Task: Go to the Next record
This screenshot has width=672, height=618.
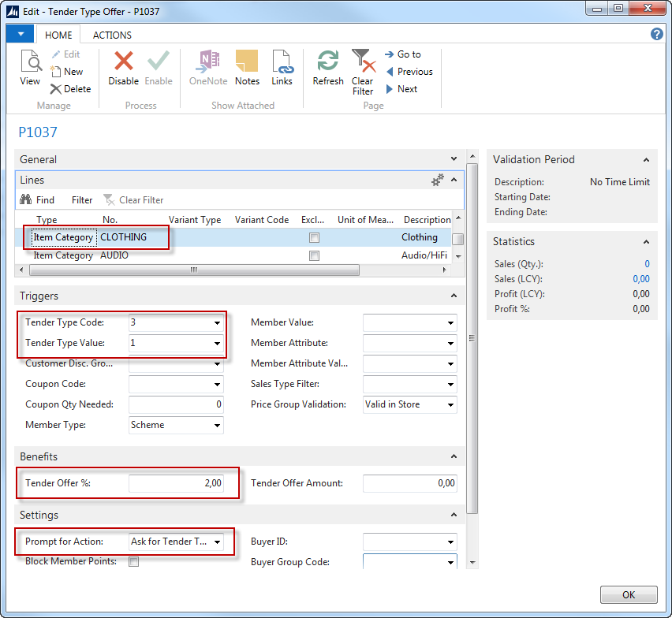Action: [x=401, y=89]
